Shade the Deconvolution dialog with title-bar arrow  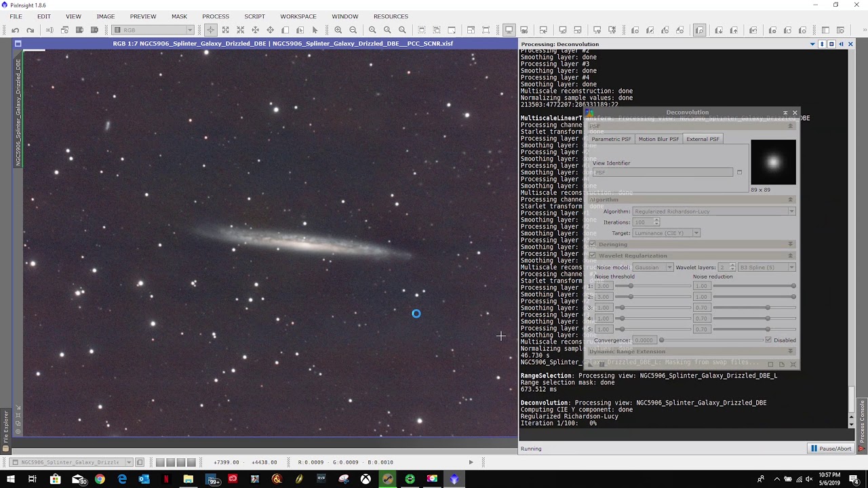[x=785, y=113]
